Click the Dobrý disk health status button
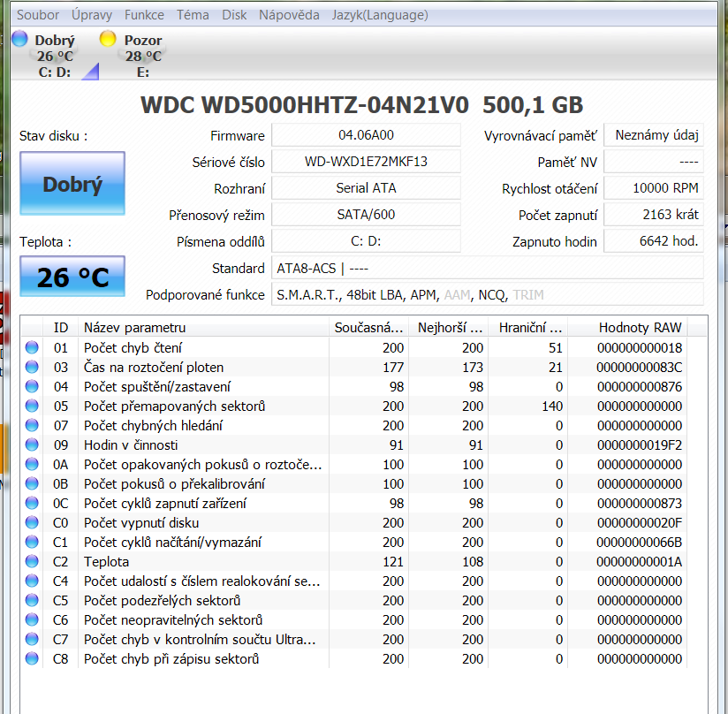This screenshot has height=714, width=728. click(x=72, y=184)
